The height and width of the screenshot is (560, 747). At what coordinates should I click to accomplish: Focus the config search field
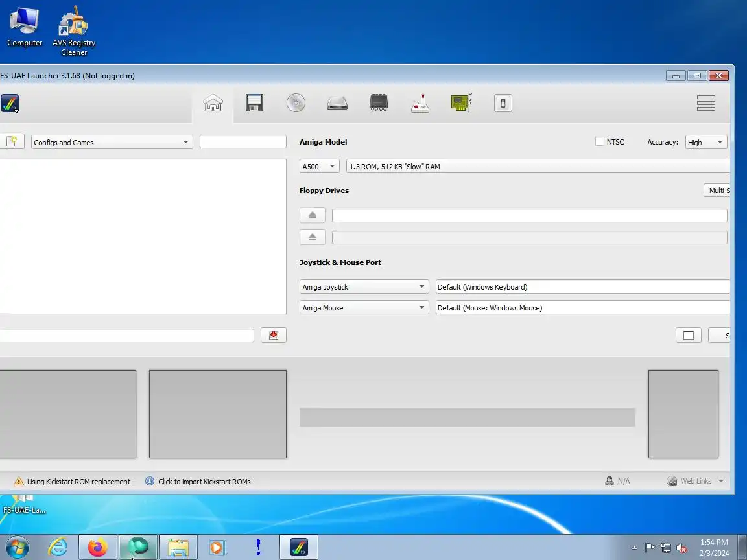[x=243, y=141]
